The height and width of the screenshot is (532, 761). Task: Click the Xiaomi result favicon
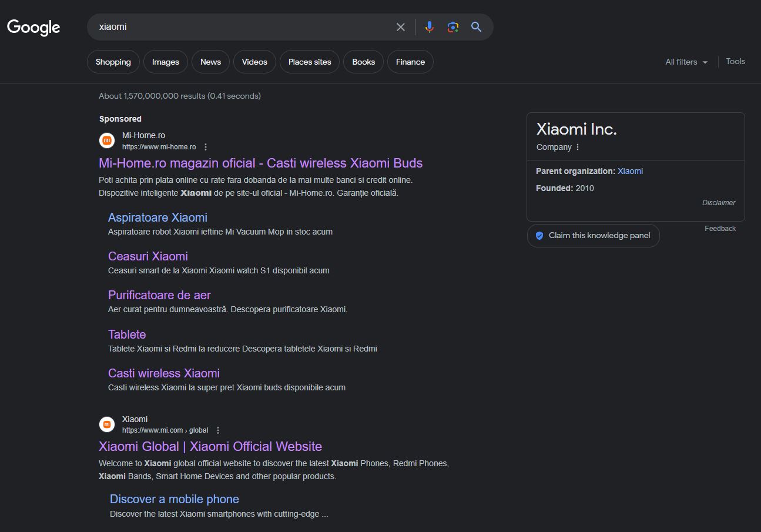(x=107, y=424)
